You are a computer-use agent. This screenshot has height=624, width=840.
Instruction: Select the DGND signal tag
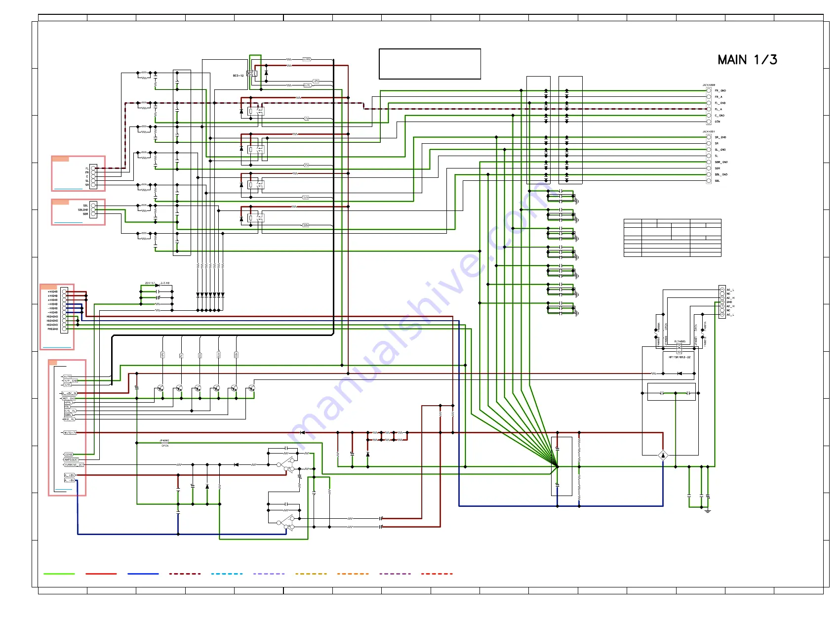[69, 455]
